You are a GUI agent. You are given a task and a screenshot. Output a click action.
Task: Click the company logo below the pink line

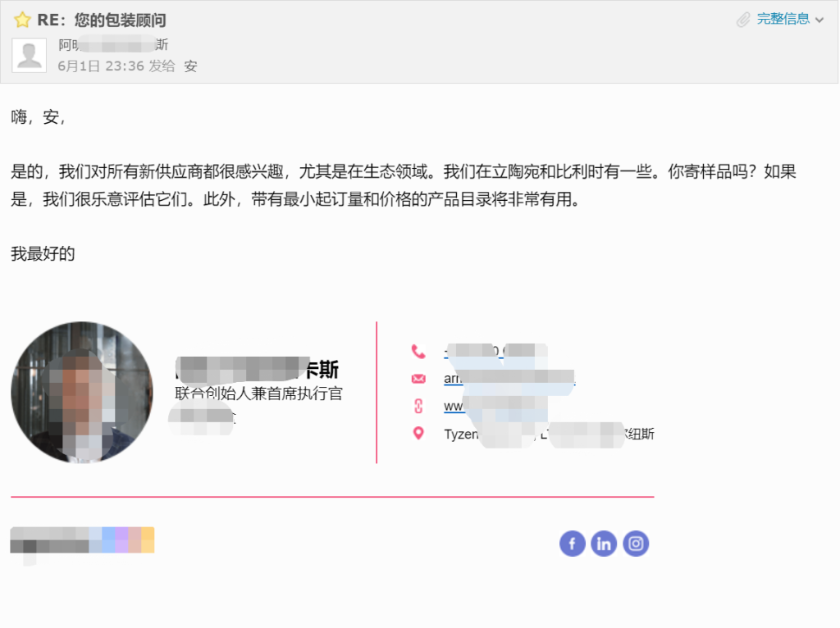tap(83, 540)
